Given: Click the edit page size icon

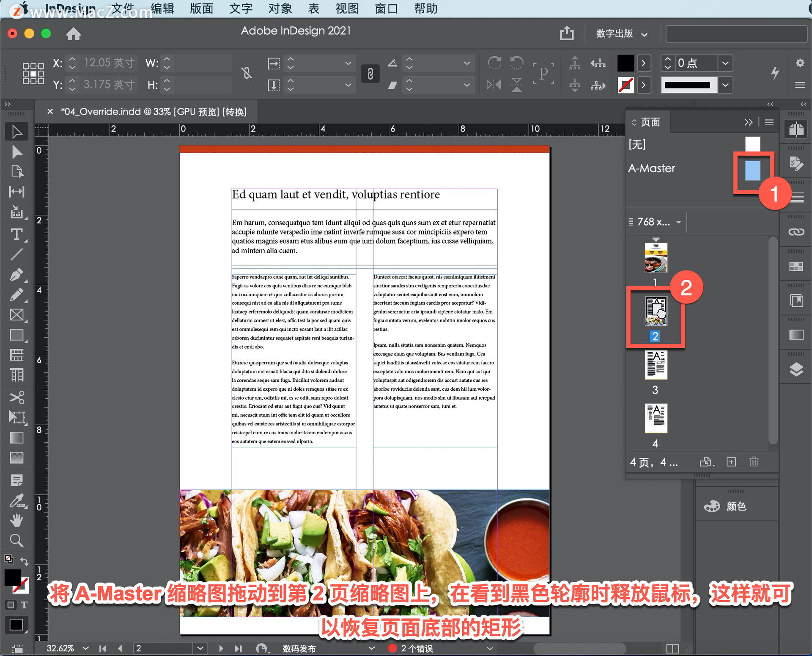Looking at the screenshot, I should coord(707,462).
